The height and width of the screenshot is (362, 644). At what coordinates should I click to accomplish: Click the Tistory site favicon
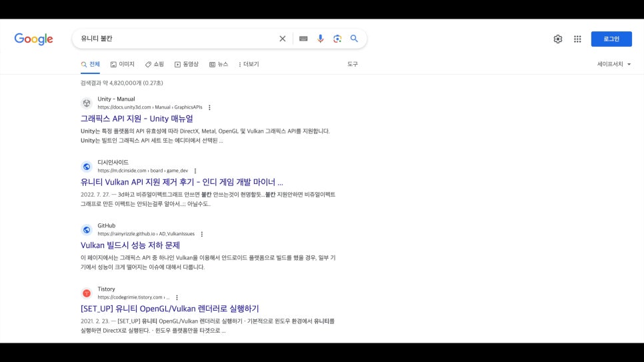[x=87, y=293]
